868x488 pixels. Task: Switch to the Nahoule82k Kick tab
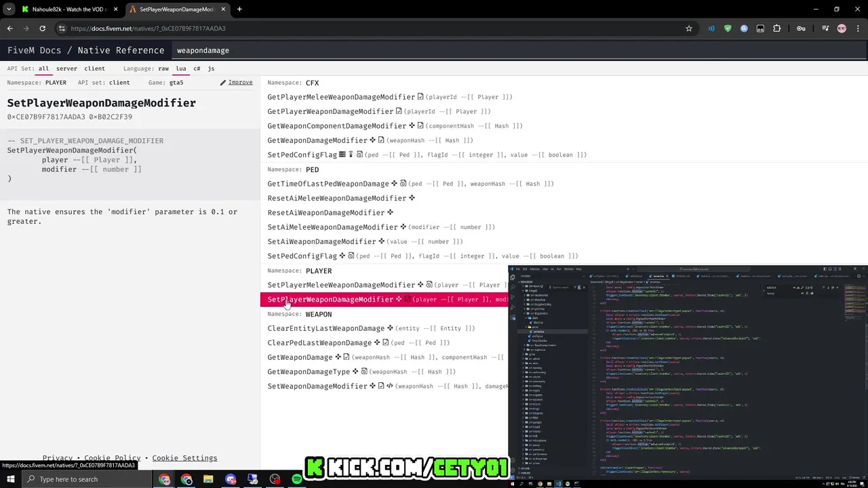[x=70, y=9]
